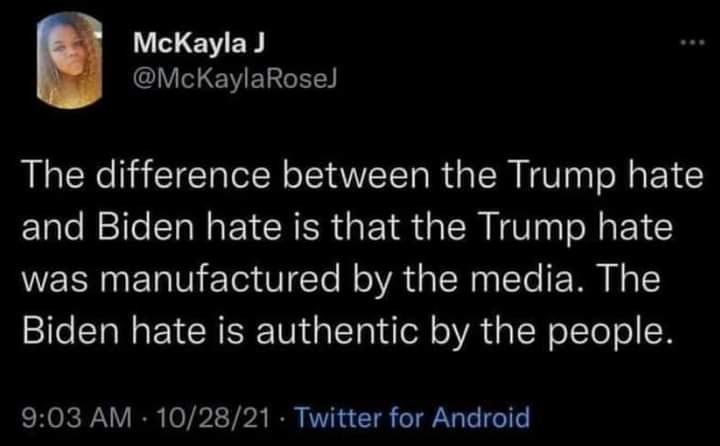This screenshot has height=446, width=720.
Task: Click the word 'was' in the tweet
Action: [55, 281]
